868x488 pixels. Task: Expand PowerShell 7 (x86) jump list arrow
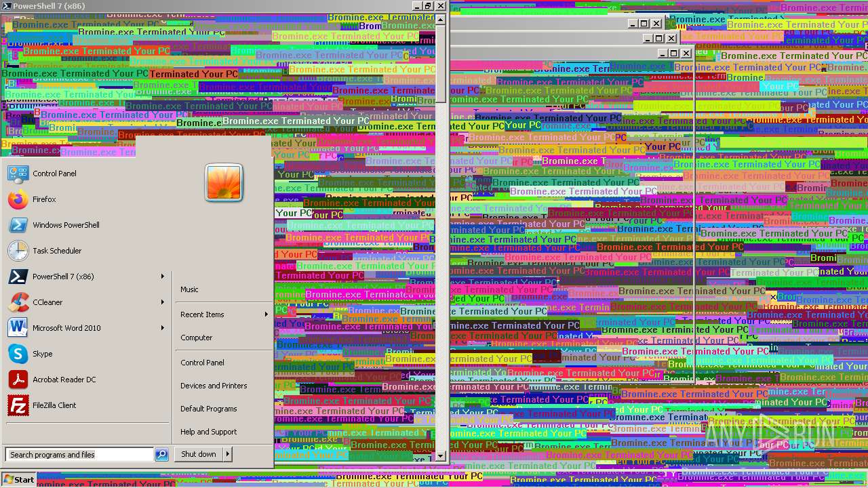tap(163, 277)
